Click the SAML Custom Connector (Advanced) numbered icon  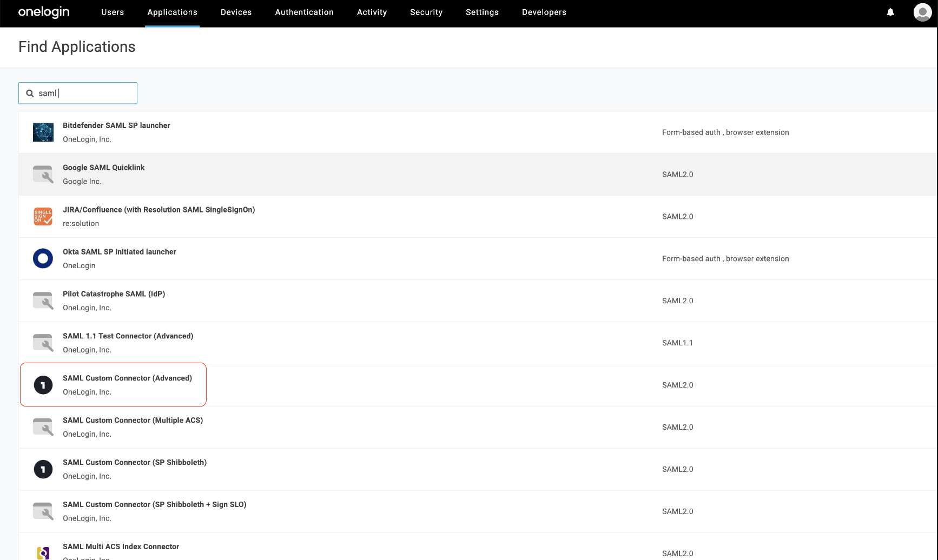43,384
